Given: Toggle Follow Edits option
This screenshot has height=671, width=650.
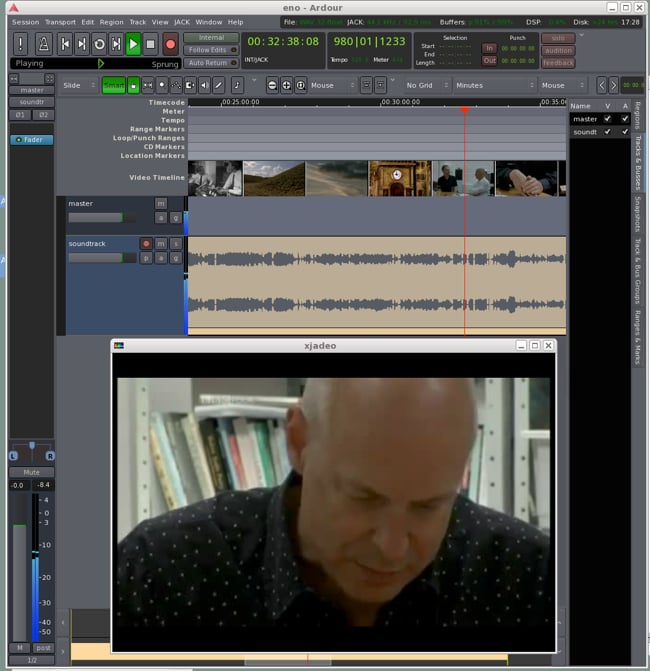Looking at the screenshot, I should 210,50.
